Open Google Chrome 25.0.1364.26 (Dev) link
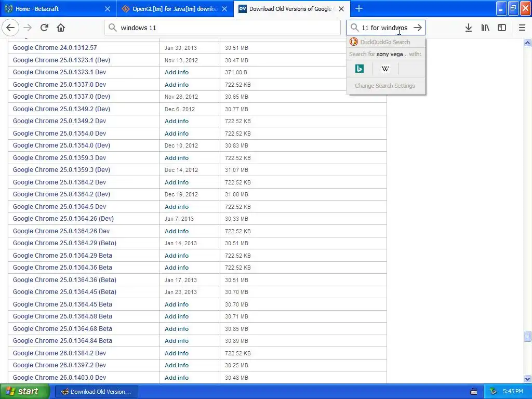The image size is (532, 399). [x=63, y=219]
